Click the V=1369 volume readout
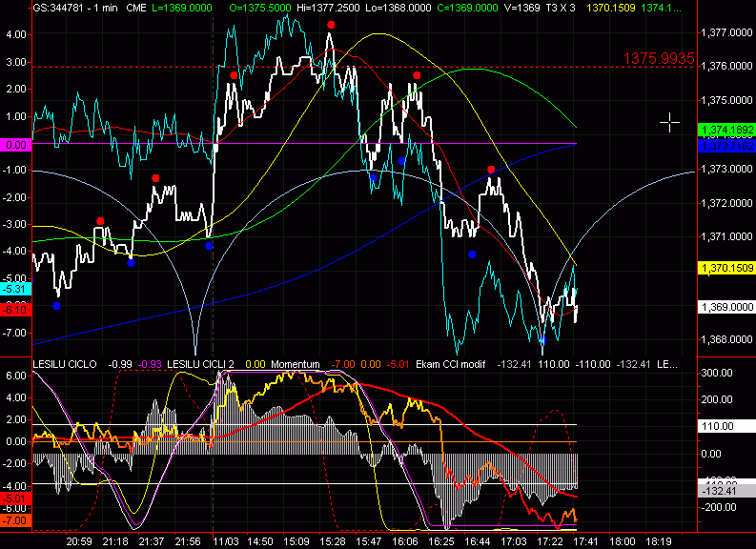Image resolution: width=756 pixels, height=549 pixels. coord(521,8)
